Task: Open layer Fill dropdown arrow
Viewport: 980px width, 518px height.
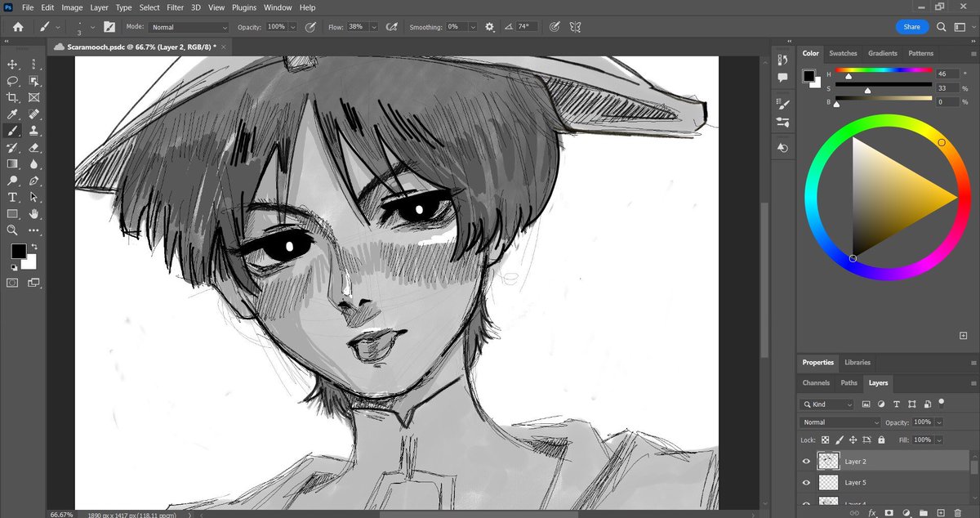Action: 939,440
